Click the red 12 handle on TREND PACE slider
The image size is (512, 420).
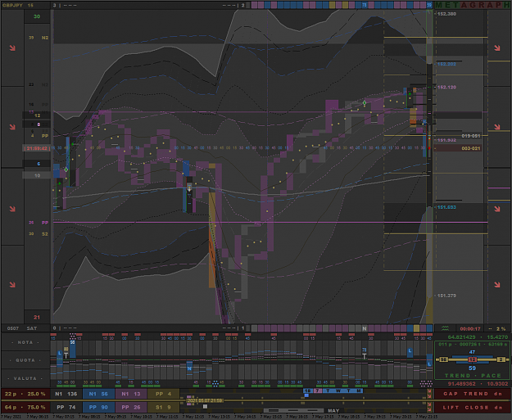click(472, 359)
